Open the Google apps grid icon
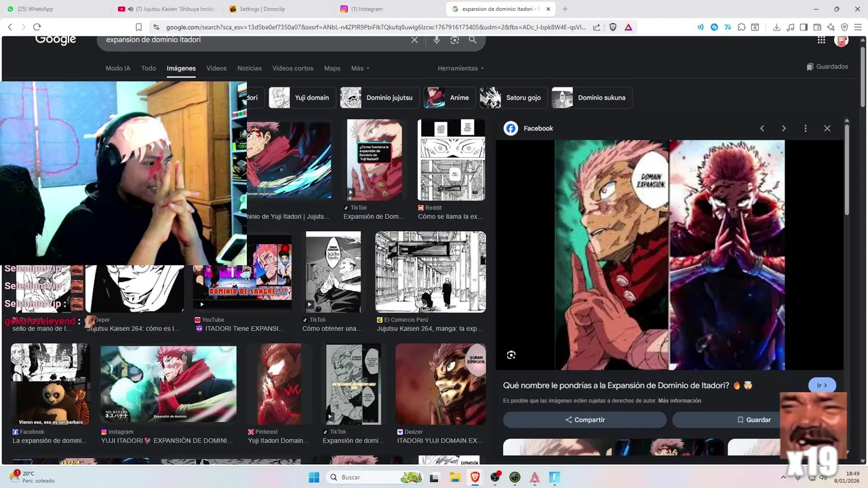 click(x=821, y=40)
